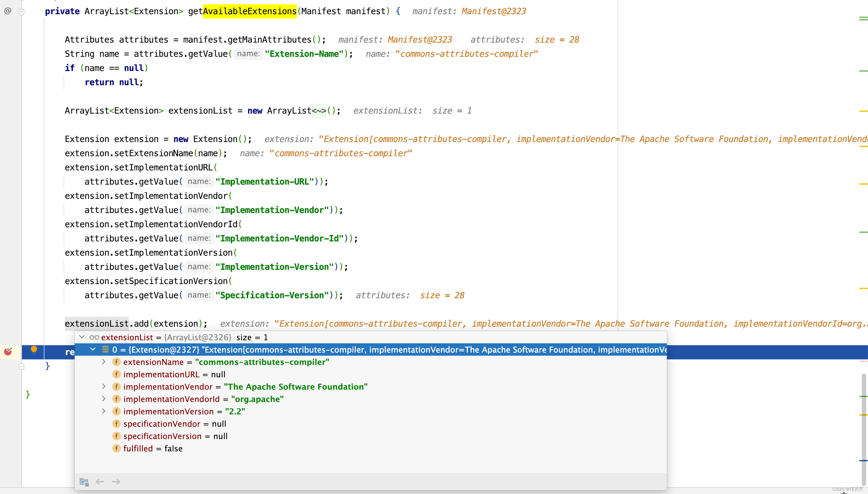Screen dimensions: 868x494
Task: Click setSpecificationVersion method call
Action: click(x=171, y=281)
